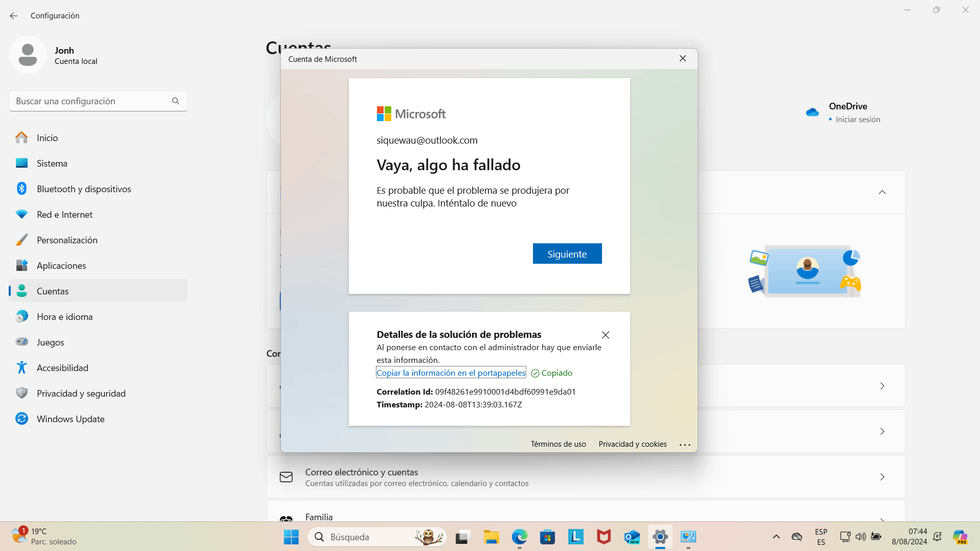Click the Correlation Id value text
980x551 pixels.
505,392
